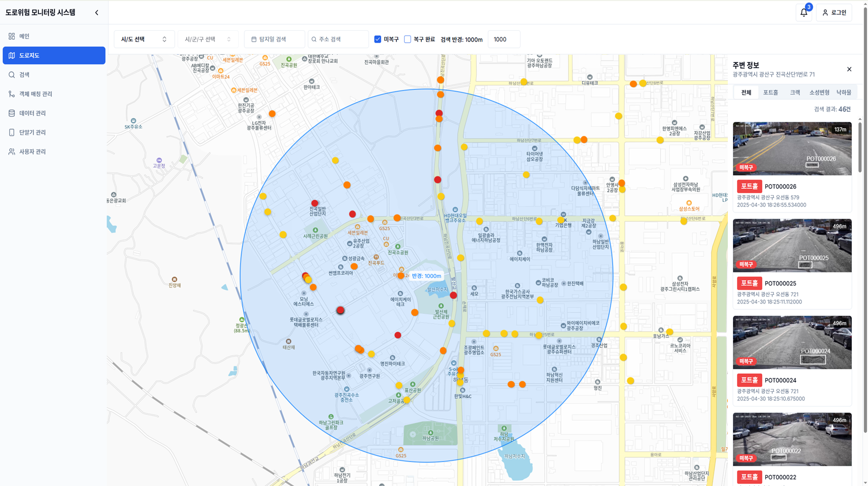Click the brown 진양재 map pin
Image resolution: width=868 pixels, height=486 pixels.
(174, 279)
